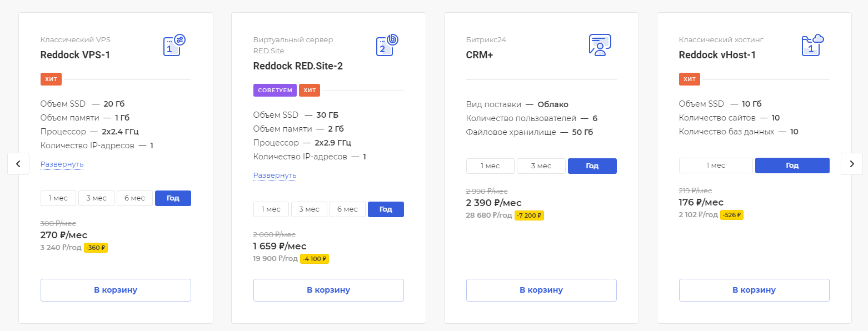Click the Объем памяти — 2 Гб row
Screen dimensions: 868x331
pos(298,129)
